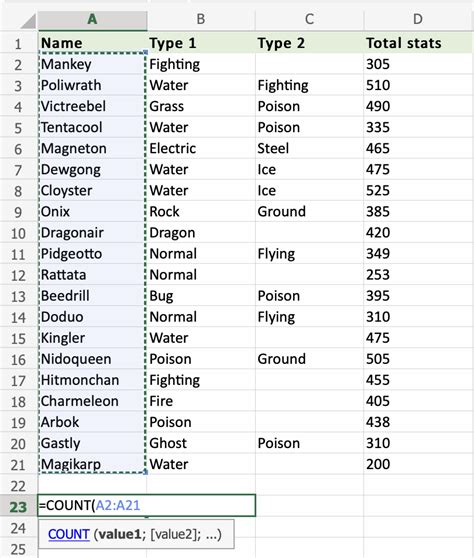Select row 25 header
Screen dimensions: 474x558
[x=19, y=549]
